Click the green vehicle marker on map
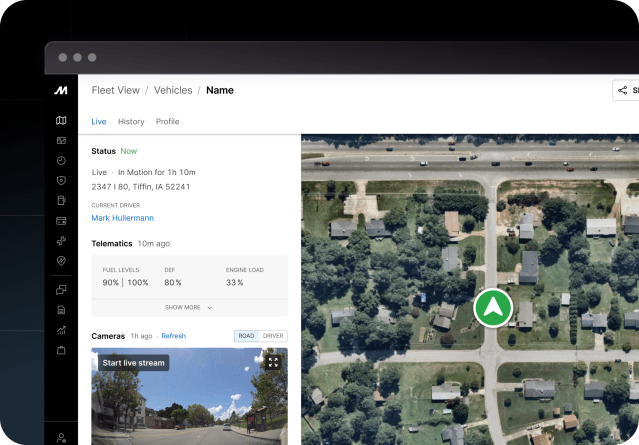This screenshot has width=639, height=445. coord(493,308)
